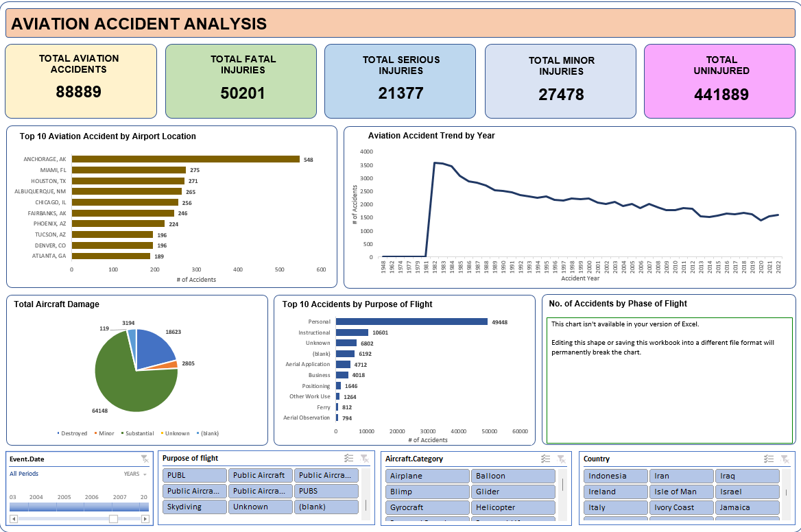Viewport: 801px width, 532px height.
Task: Clear filter on Event.Date timeline
Action: (144, 459)
